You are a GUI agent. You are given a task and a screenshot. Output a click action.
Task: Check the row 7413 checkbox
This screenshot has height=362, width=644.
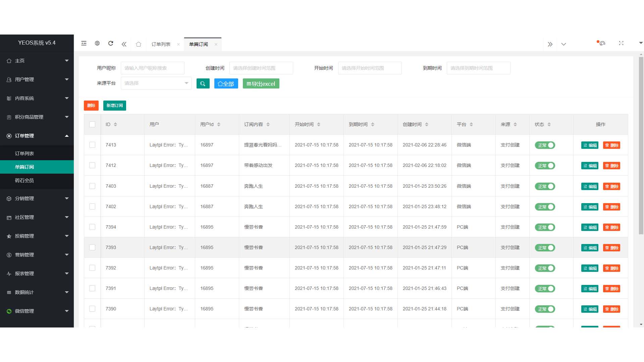92,145
